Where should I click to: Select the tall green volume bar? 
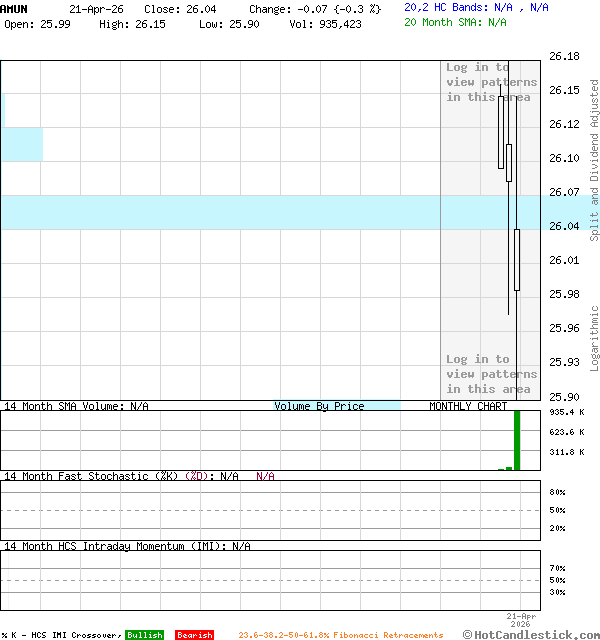[517, 439]
